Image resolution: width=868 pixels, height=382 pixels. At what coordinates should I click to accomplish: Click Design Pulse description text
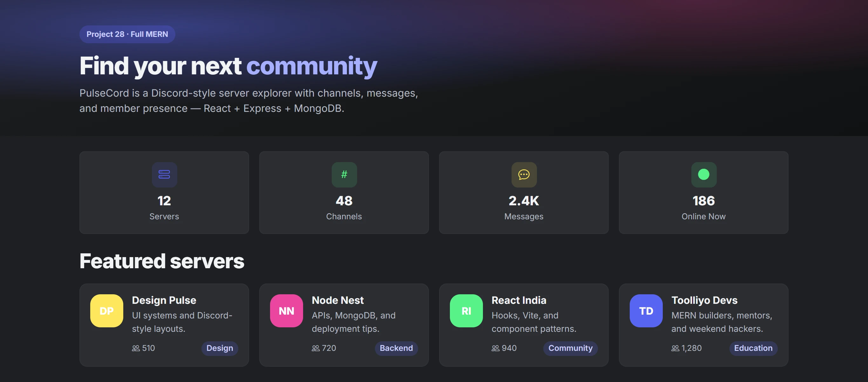pyautogui.click(x=182, y=322)
